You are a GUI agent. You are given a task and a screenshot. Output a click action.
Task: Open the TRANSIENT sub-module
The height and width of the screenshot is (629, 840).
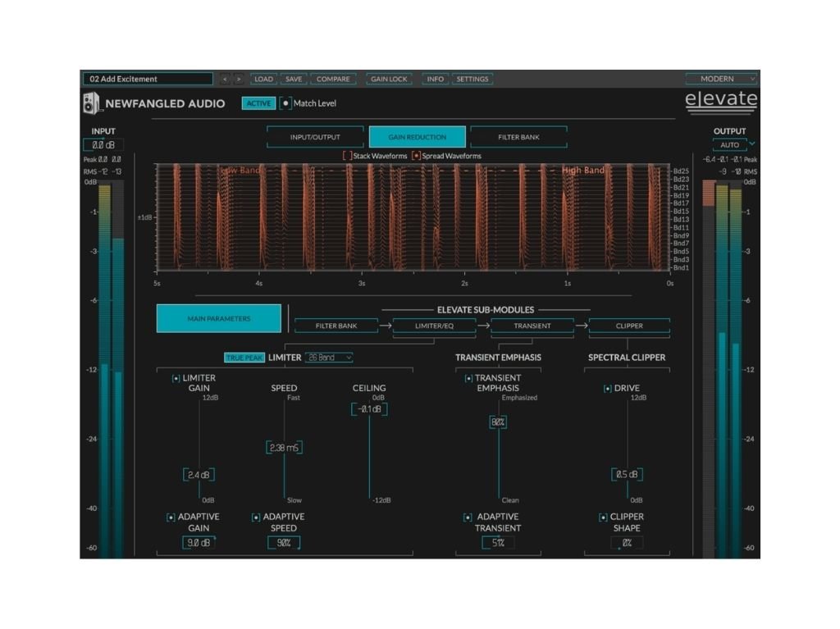tap(532, 326)
